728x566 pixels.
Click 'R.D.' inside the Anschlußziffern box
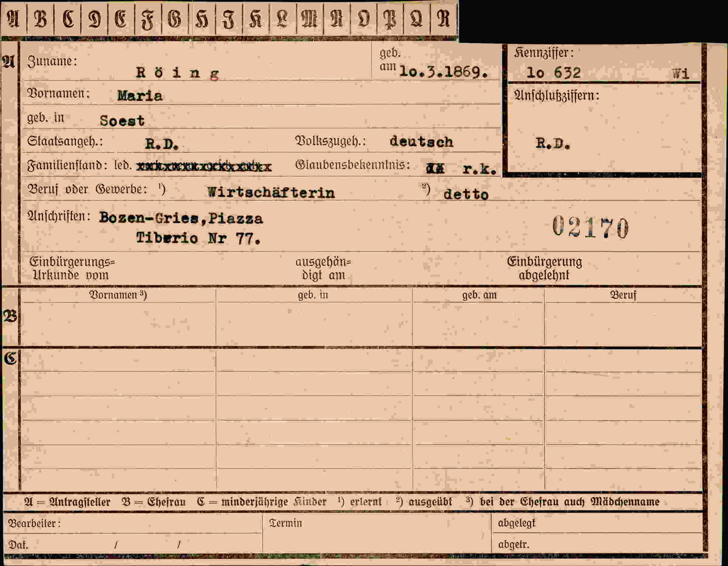coord(553,144)
